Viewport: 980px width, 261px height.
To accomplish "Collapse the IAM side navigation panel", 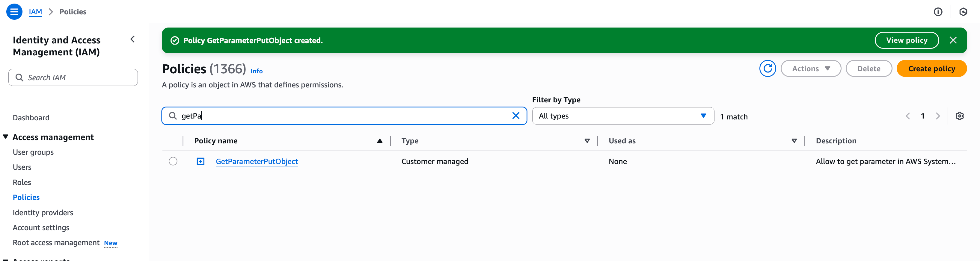I will tap(132, 39).
